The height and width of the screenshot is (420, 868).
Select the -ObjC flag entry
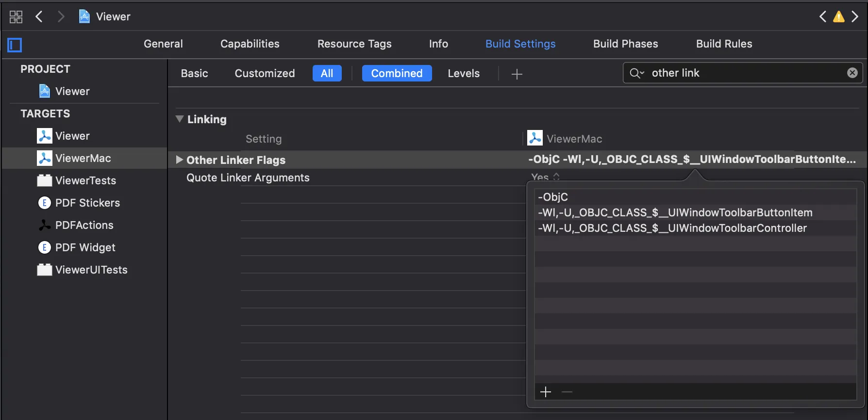point(553,197)
